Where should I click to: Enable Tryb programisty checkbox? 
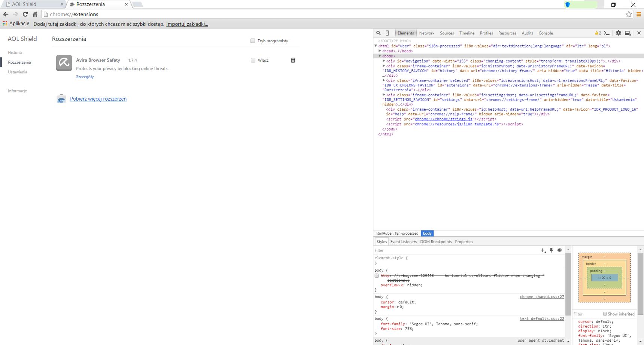253,41
